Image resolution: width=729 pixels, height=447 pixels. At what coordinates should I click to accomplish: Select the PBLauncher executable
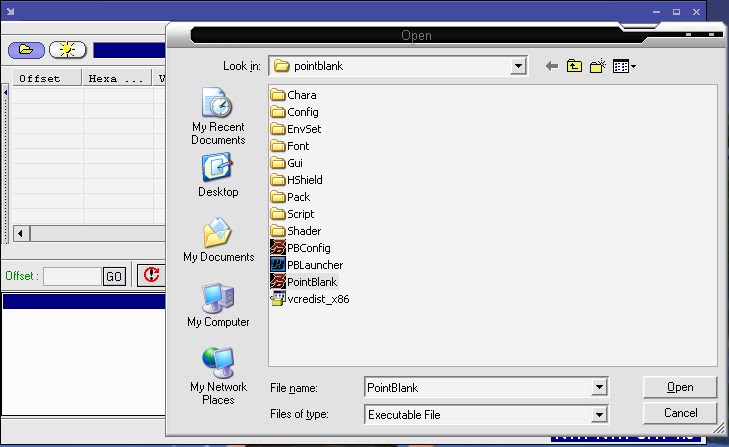[x=307, y=265]
